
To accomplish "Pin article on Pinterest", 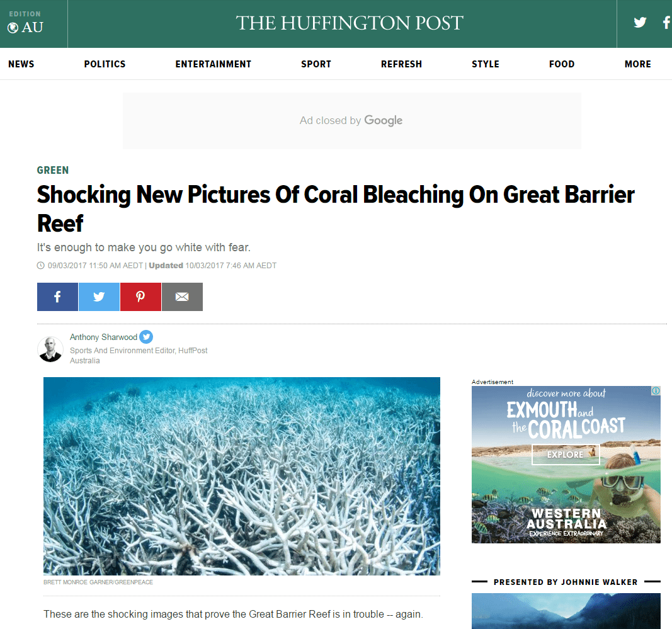I will [x=140, y=297].
